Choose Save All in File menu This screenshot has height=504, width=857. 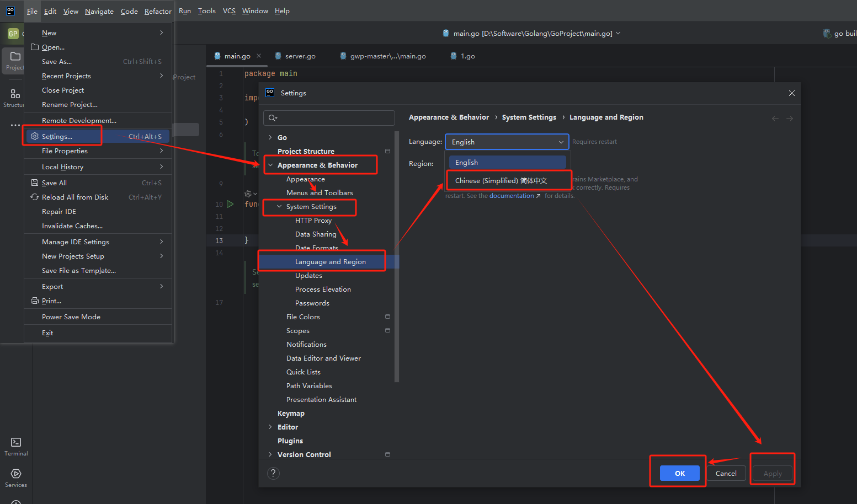pos(97,183)
